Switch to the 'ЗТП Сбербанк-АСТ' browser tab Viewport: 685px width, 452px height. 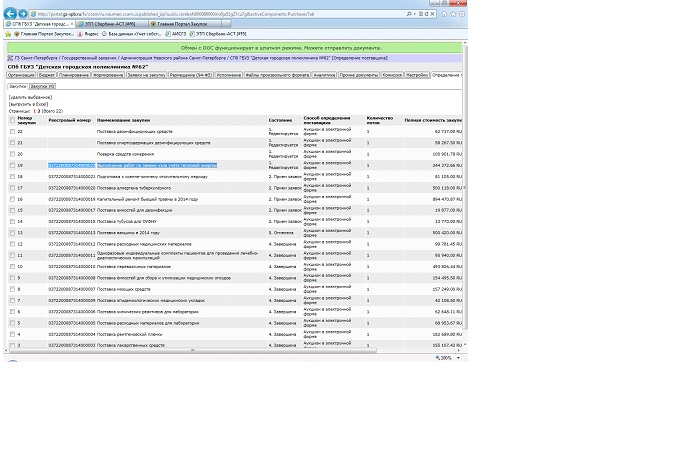pyautogui.click(x=112, y=24)
